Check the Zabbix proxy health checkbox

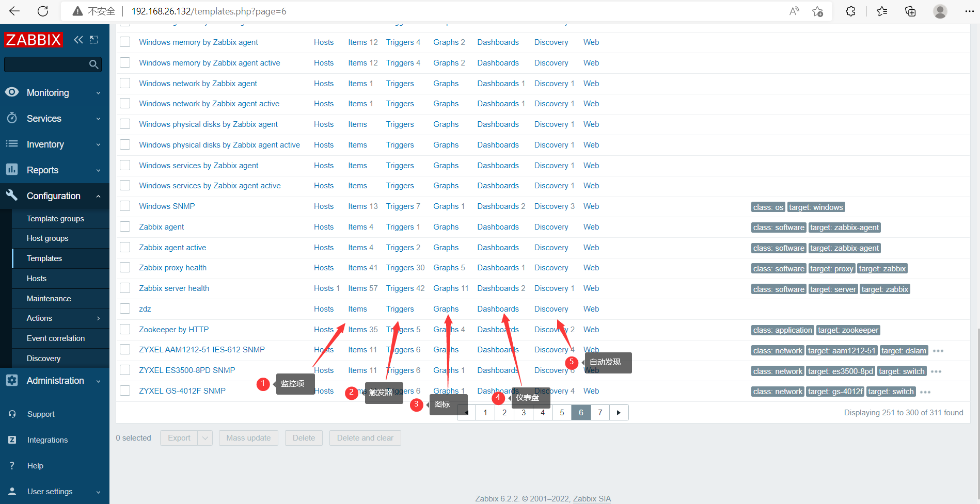(x=125, y=268)
